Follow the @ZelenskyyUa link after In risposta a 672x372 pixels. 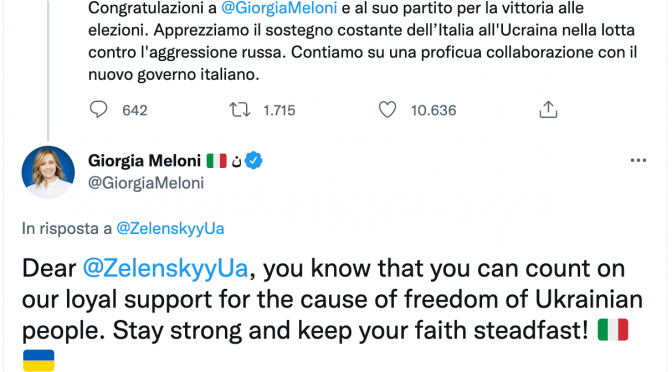pos(170,228)
